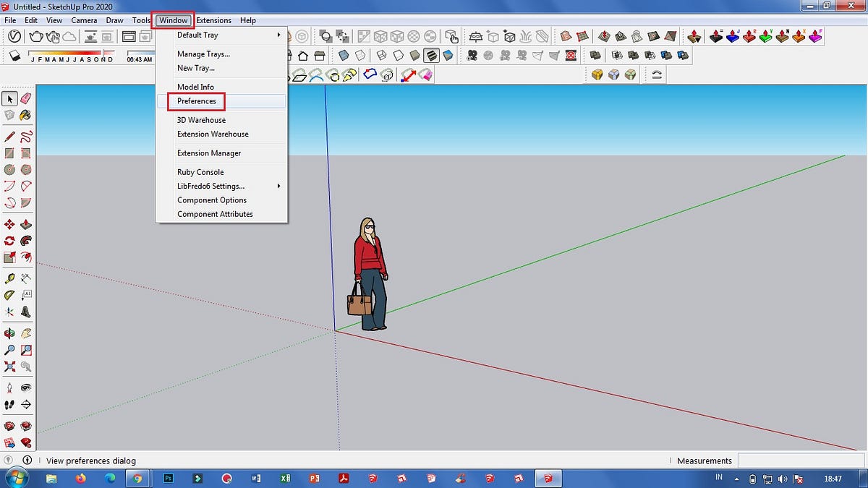Screen dimensions: 868x488
Task: Activate the Eraser tool
Action: coord(25,98)
